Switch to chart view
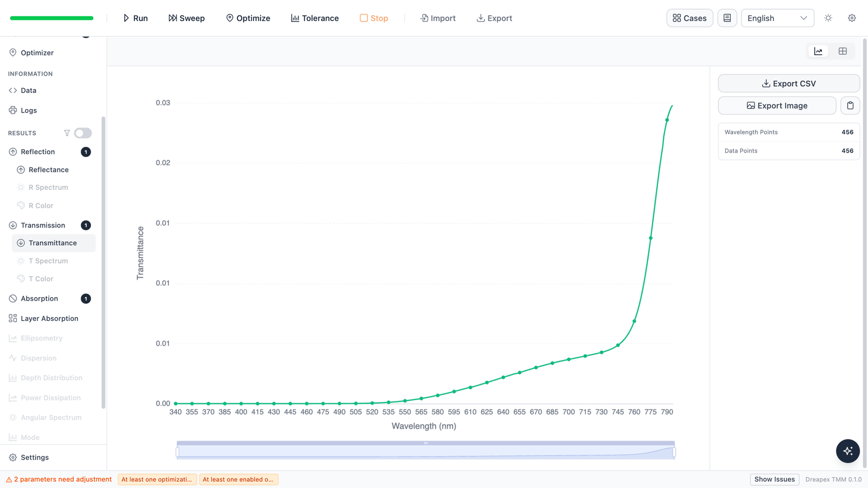The width and height of the screenshot is (868, 488). (818, 51)
